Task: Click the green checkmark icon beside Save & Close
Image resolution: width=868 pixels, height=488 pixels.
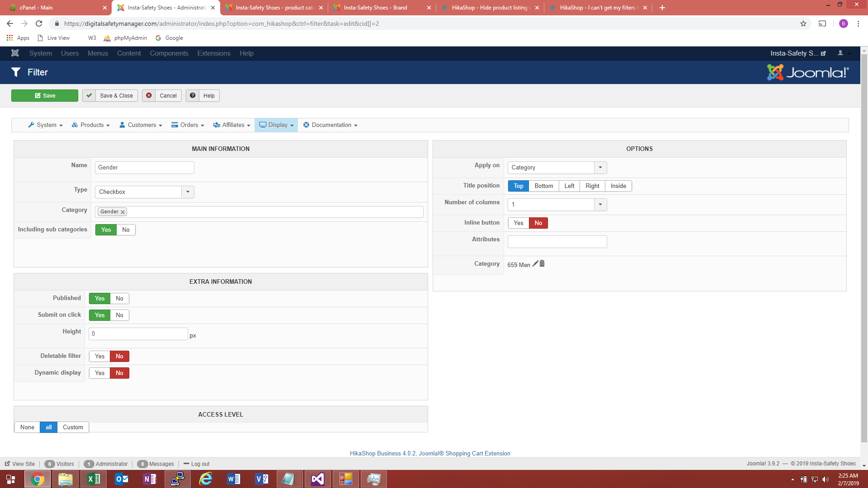Action: pos(89,96)
